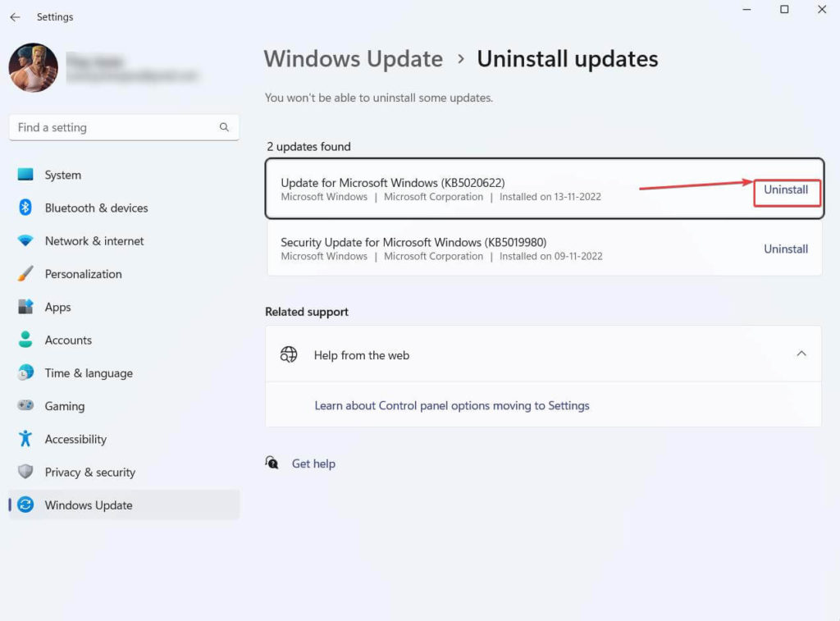The width and height of the screenshot is (840, 621).
Task: Click 'Installed on 09-11-2022' text
Action: tap(550, 256)
